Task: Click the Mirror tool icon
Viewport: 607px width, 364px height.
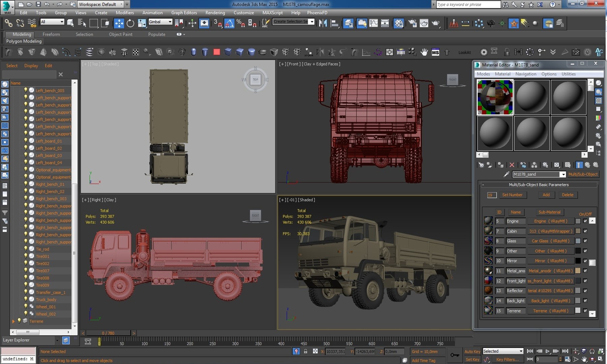Action: [x=323, y=23]
